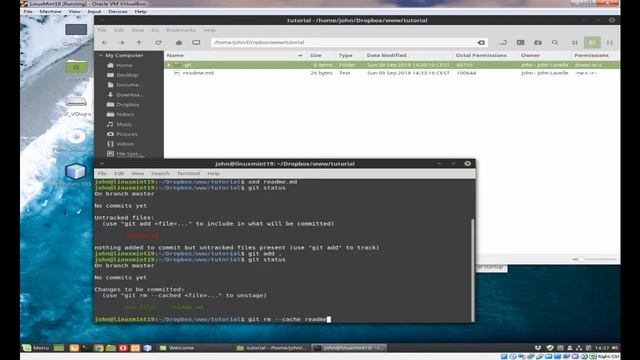Sort by Date Modified column

coord(387,55)
